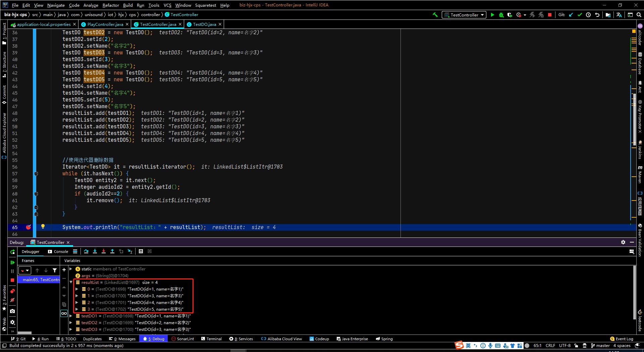Open Evaluate Expression calculator icon
Image resolution: width=644 pixels, height=352 pixels.
pos(141,251)
